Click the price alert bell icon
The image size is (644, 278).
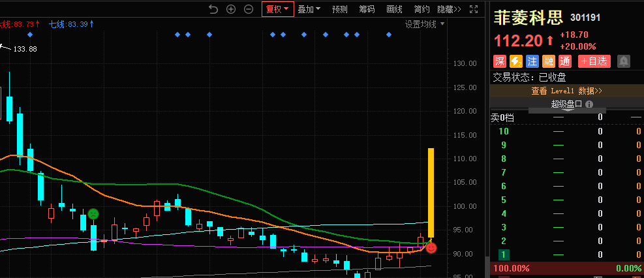(624, 61)
